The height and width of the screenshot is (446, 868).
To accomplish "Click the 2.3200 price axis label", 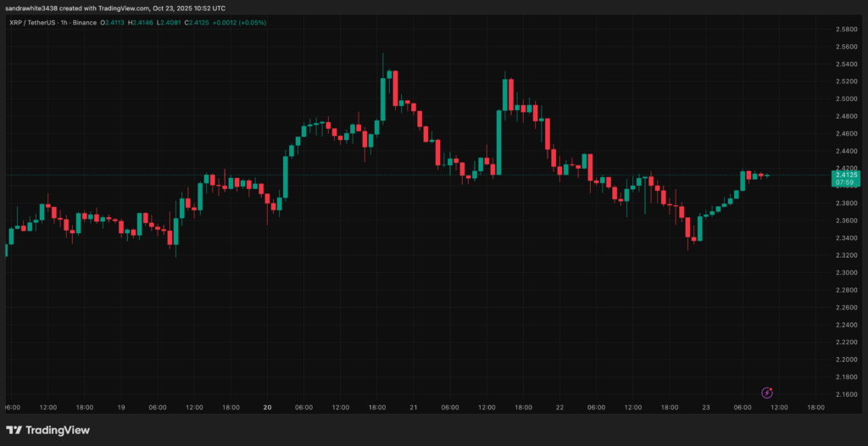I will point(847,255).
